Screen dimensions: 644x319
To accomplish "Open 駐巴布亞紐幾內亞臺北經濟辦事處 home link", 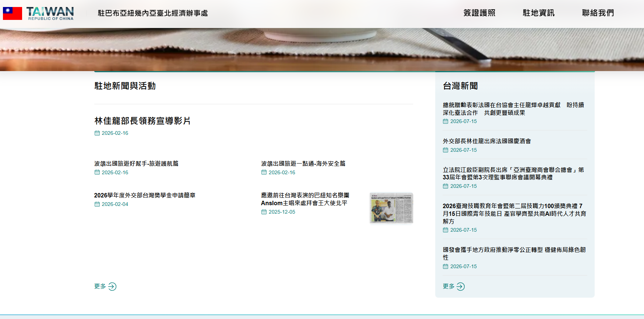I will (153, 13).
